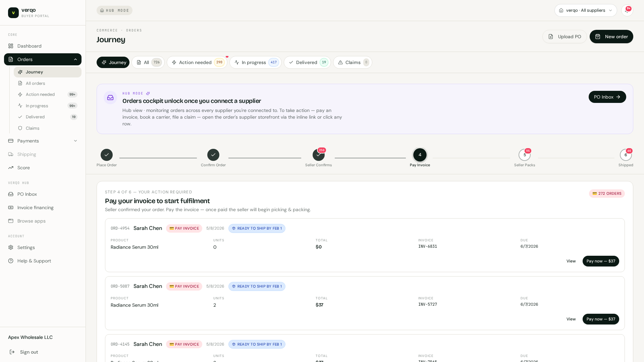This screenshot has height=362, width=644.
Task: Open Settings in sidebar
Action: pos(43,247)
